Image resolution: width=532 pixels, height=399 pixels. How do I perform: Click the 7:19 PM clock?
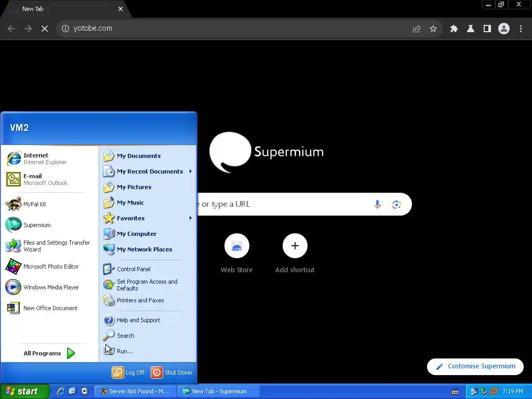point(513,392)
